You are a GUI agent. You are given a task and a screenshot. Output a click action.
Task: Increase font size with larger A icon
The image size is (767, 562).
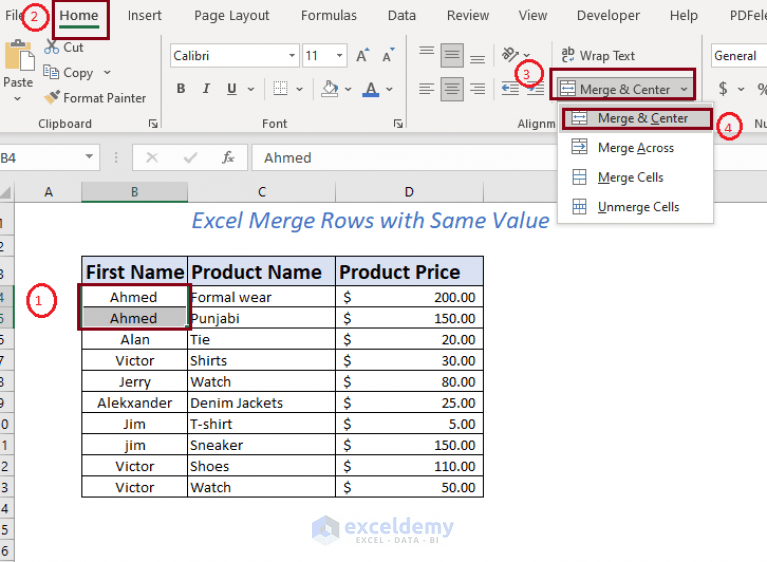(362, 56)
